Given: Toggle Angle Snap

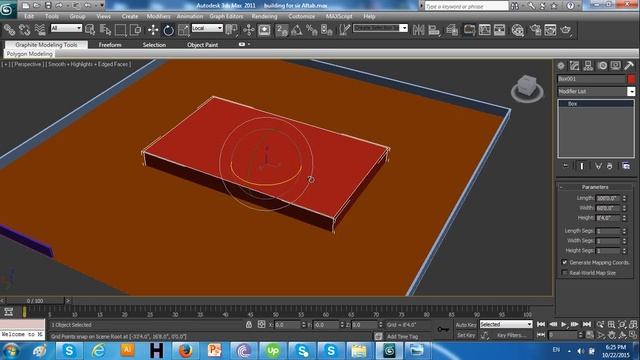Looking at the screenshot, I should tap(297, 30).
